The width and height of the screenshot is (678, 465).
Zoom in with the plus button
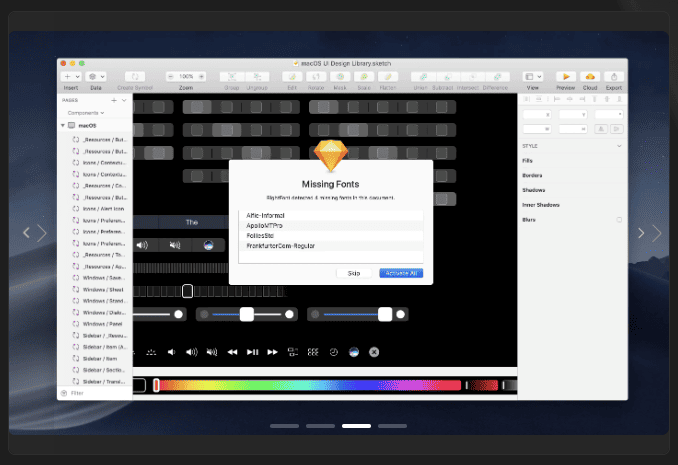[x=201, y=77]
